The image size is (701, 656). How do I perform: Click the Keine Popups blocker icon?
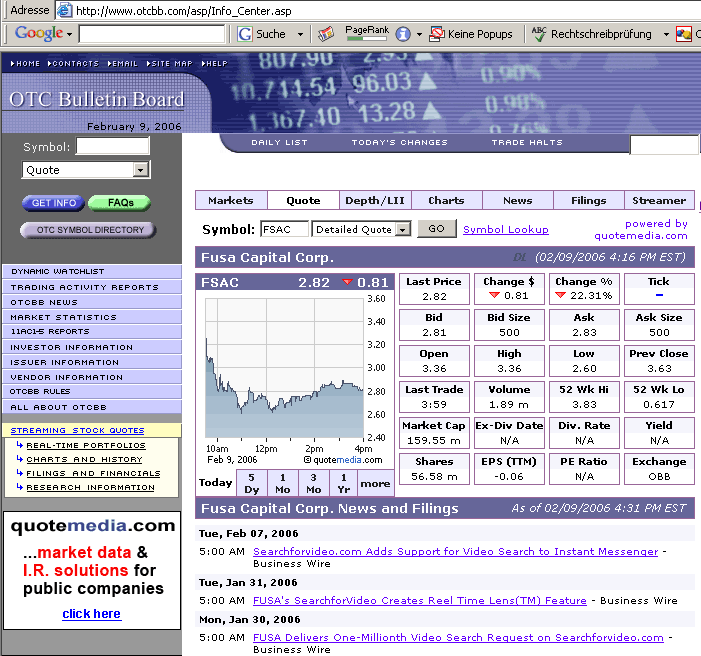pyautogui.click(x=437, y=34)
